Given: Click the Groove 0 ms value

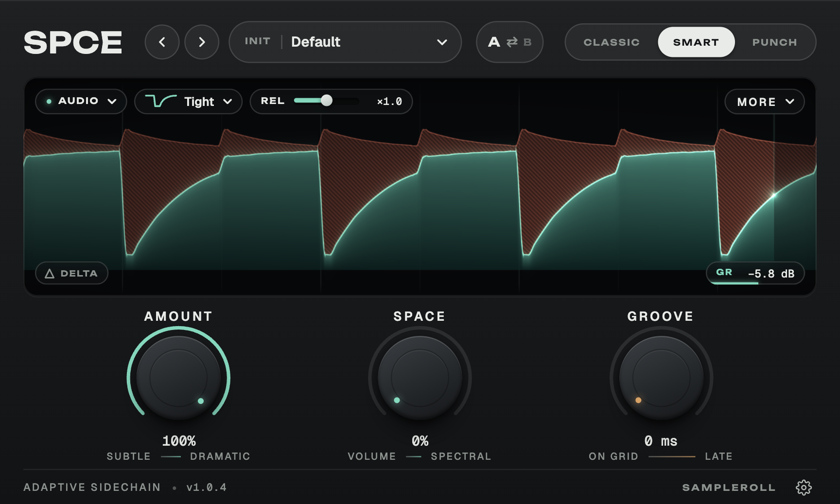Looking at the screenshot, I should pyautogui.click(x=661, y=441).
